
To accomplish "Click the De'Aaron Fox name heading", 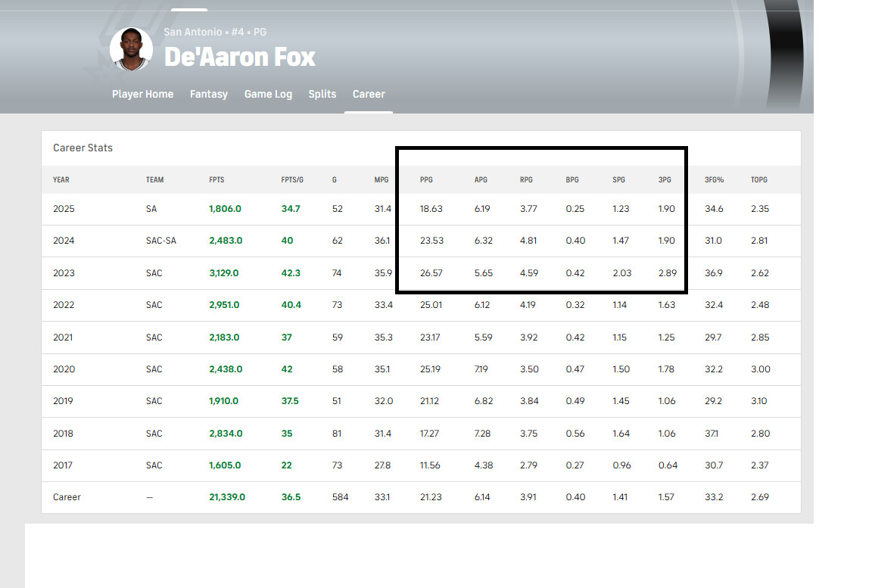I will [x=239, y=57].
